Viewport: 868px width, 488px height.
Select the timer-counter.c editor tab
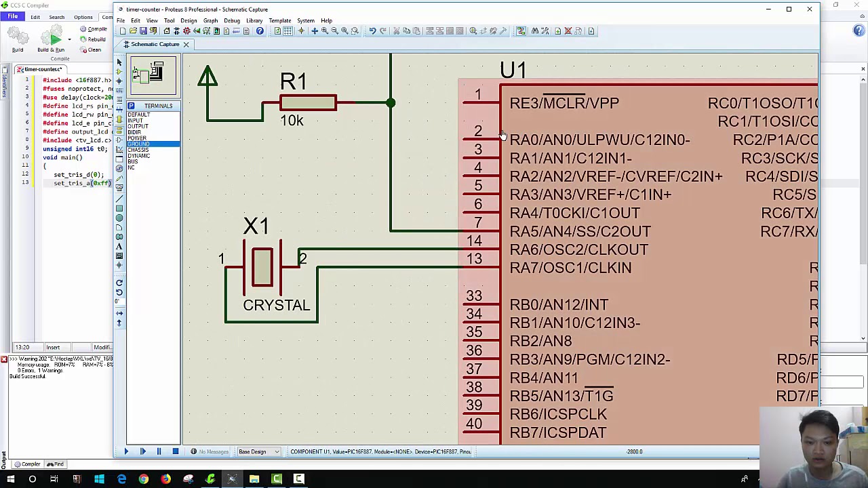[39, 69]
